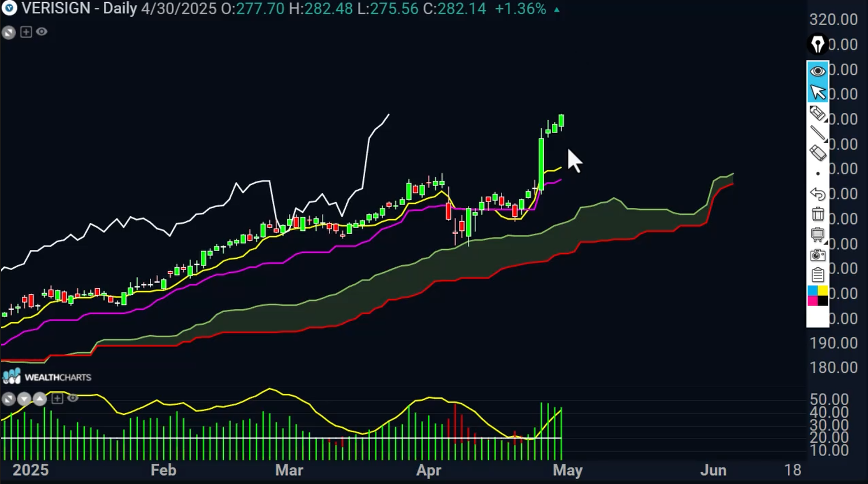Open the four-color palette swatch
The image size is (868, 484).
click(x=818, y=296)
